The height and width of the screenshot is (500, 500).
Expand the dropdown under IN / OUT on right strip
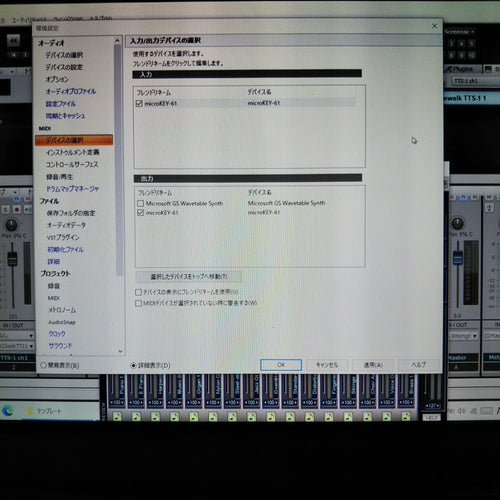click(463, 336)
